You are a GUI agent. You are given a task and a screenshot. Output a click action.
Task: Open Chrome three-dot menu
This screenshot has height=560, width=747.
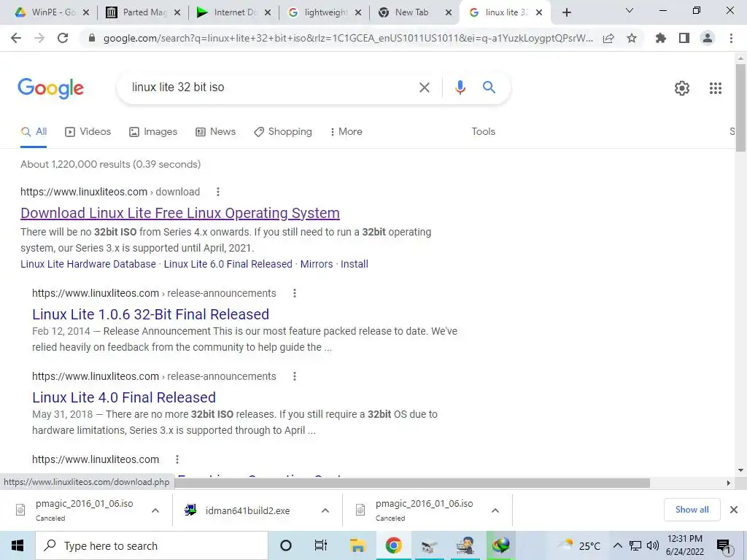click(731, 38)
